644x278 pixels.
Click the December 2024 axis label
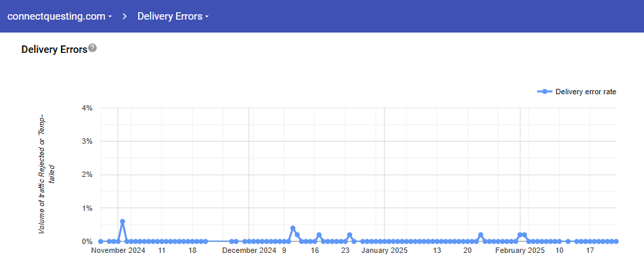[x=249, y=251]
